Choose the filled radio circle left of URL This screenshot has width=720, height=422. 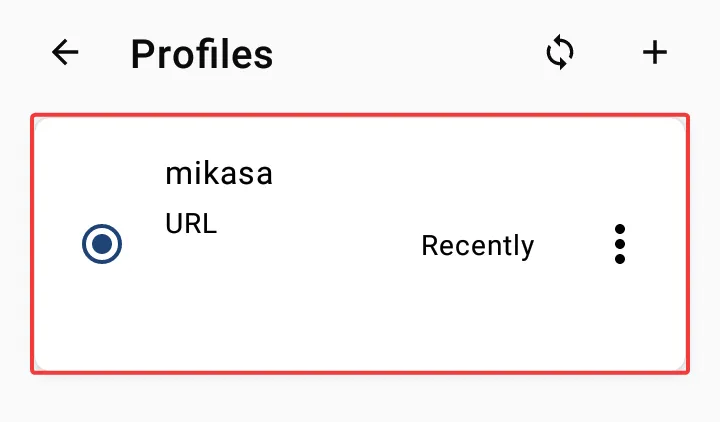click(102, 244)
